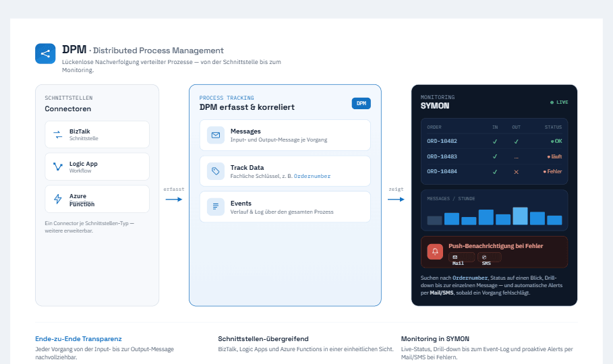Click the red bell notification icon
Screen dimensions: 613x364
(x=435, y=251)
